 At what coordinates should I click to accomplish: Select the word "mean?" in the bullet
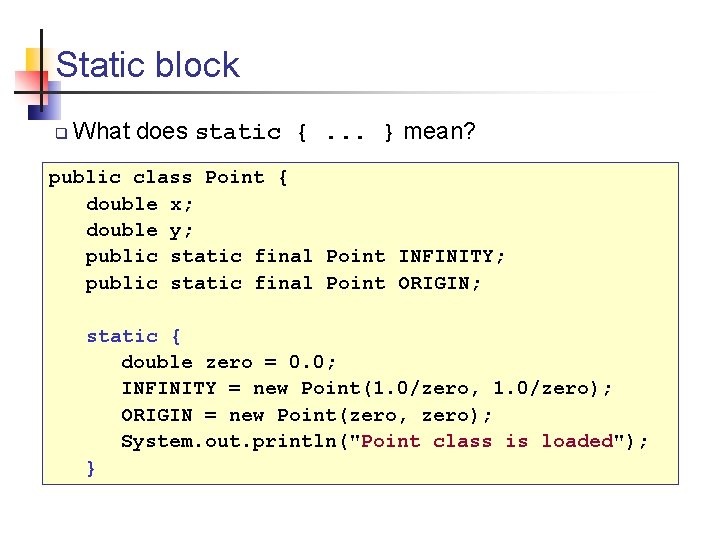[440, 131]
